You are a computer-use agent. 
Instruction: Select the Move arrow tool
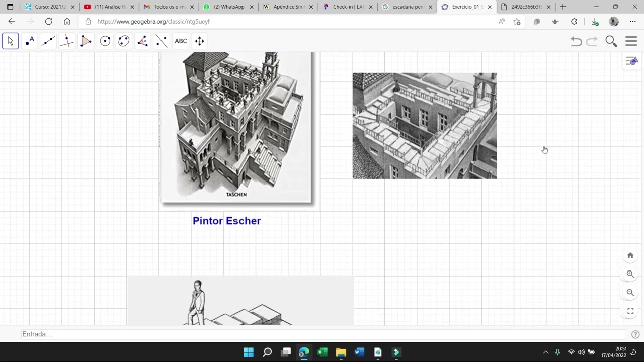pyautogui.click(x=10, y=41)
